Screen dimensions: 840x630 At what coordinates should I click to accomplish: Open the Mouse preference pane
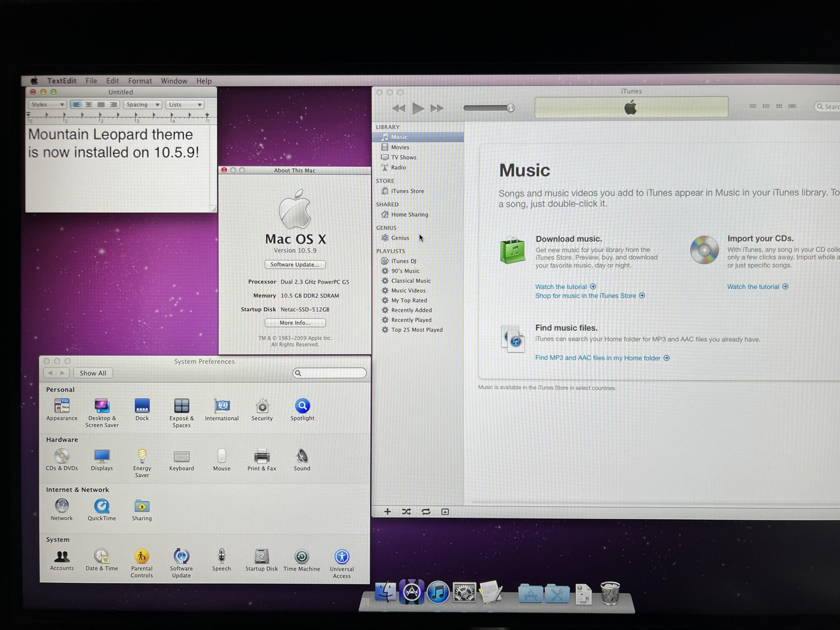coord(222,460)
